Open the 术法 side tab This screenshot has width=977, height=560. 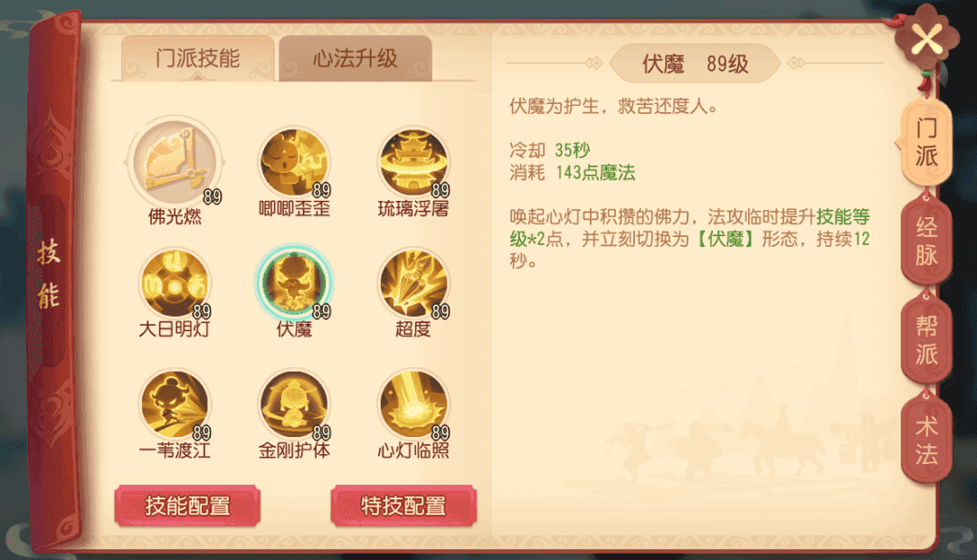[x=926, y=440]
